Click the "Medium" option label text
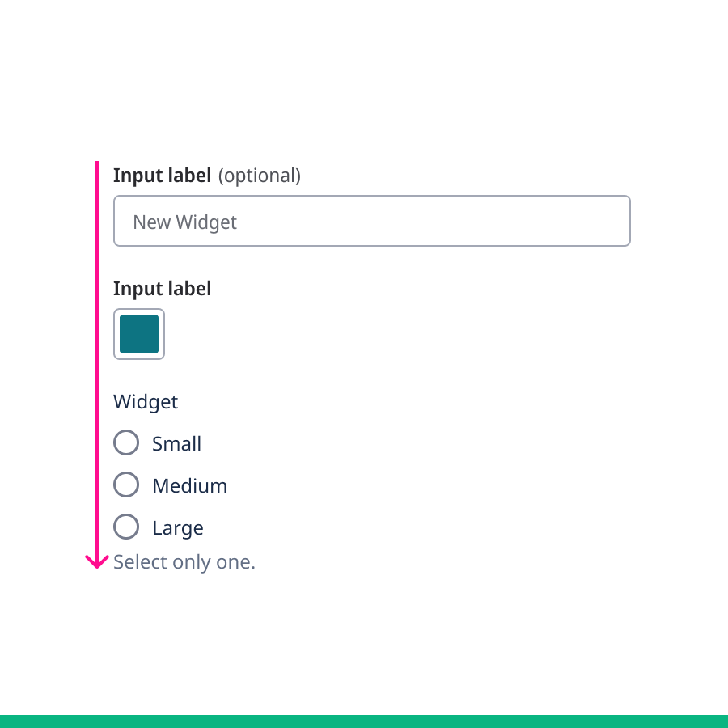 point(189,486)
